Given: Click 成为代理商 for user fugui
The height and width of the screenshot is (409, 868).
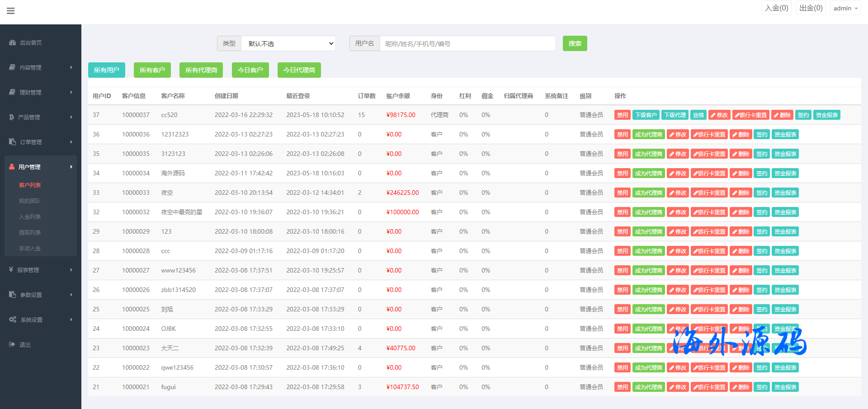Looking at the screenshot, I should (x=648, y=387).
